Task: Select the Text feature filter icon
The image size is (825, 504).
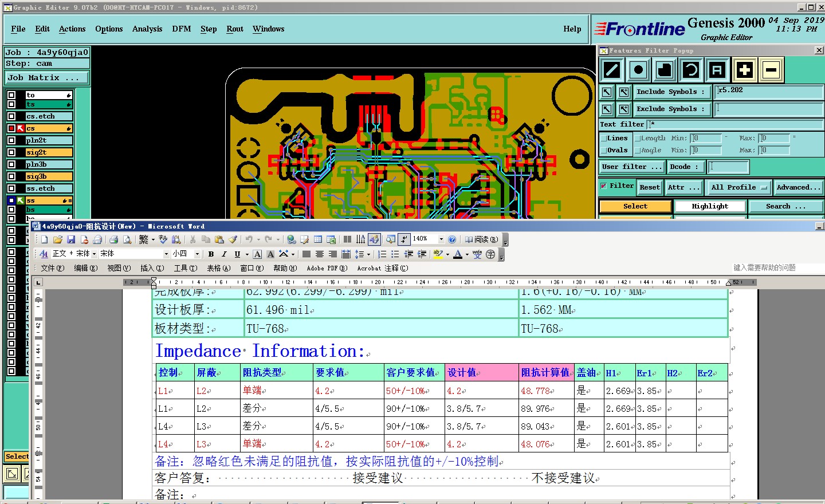Action: (x=717, y=70)
